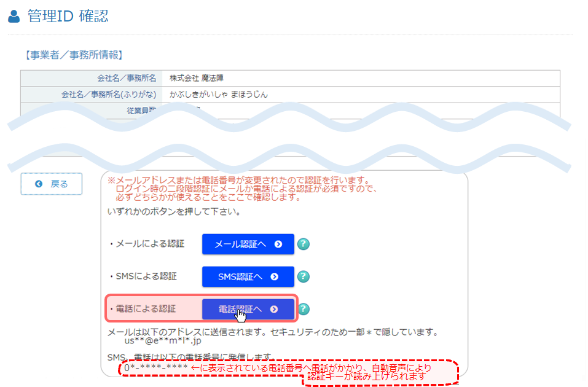Click the user icon beside 管理ID 確認
Viewport: 588px width, 387px height.
click(14, 17)
